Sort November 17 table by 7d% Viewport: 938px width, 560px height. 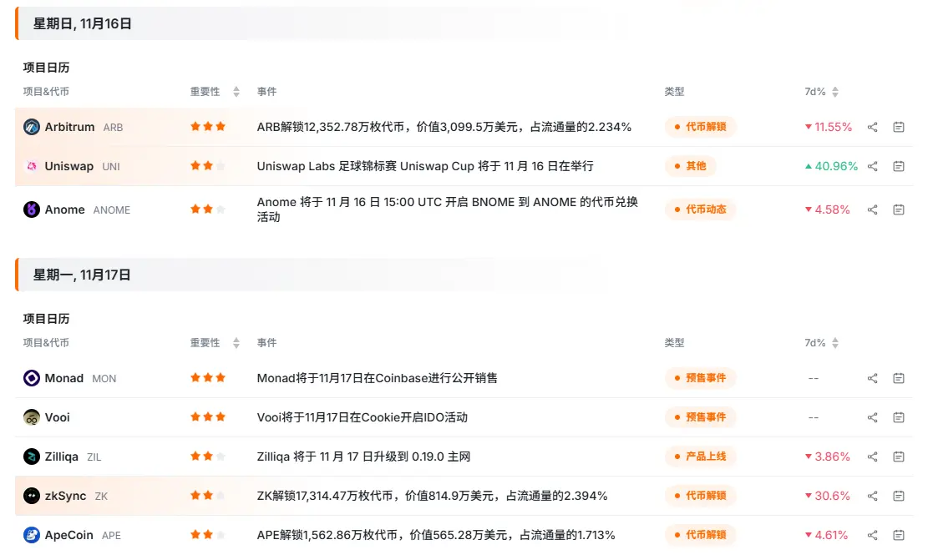pos(834,343)
